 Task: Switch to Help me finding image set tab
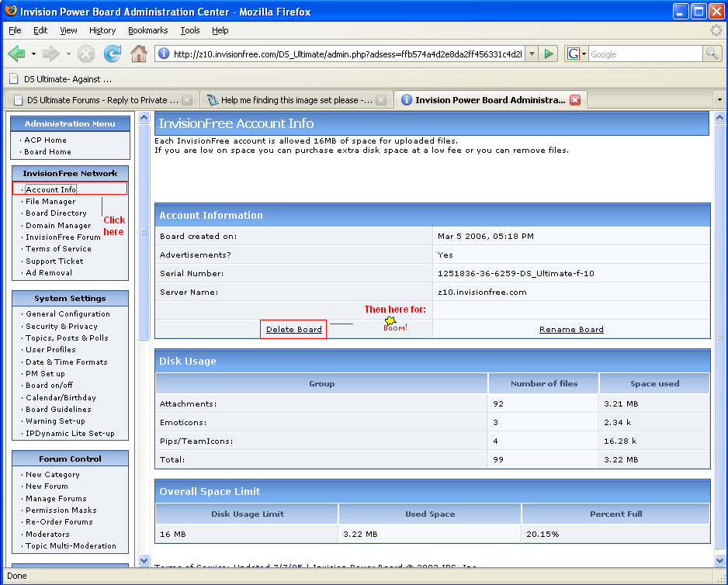pos(296,100)
